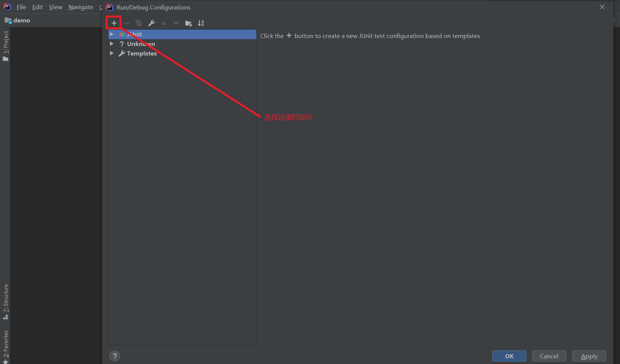620x364 pixels.
Task: Sort configurations alphabetically with the a-z icon
Action: coord(201,23)
